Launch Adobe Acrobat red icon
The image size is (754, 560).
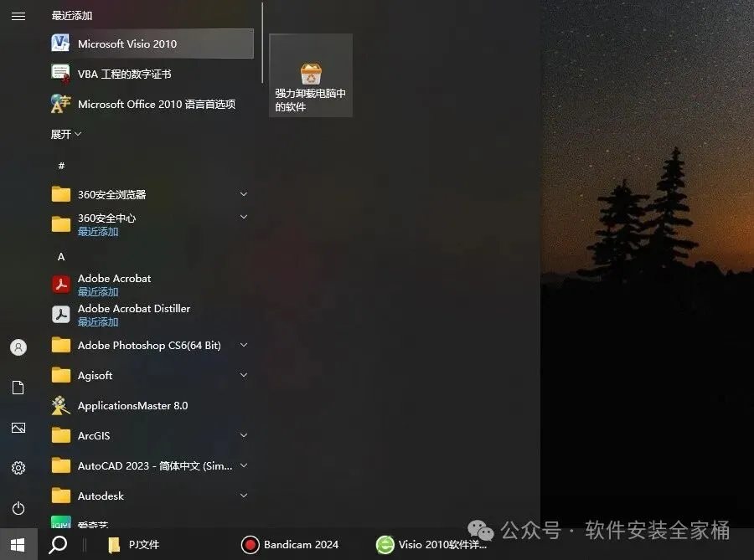pos(61,285)
